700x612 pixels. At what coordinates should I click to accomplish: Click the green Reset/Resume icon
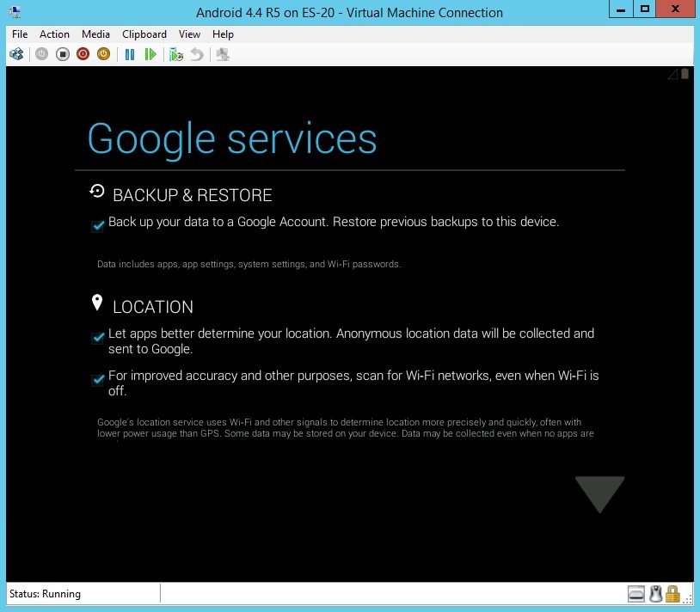click(150, 54)
